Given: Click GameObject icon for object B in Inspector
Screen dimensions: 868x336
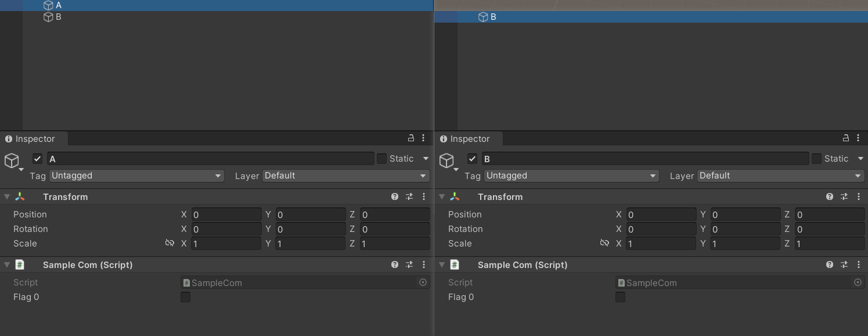Looking at the screenshot, I should [446, 160].
